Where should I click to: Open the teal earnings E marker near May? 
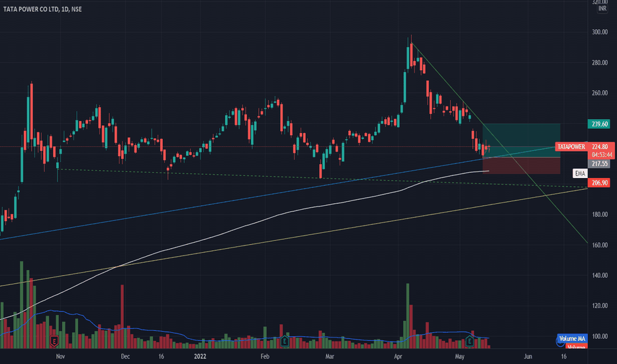click(x=469, y=341)
